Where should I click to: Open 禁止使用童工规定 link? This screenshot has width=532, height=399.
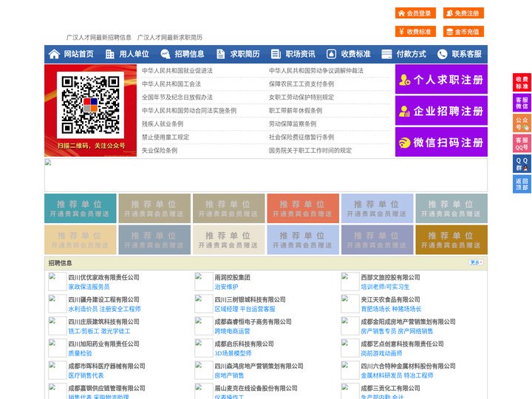pos(166,137)
